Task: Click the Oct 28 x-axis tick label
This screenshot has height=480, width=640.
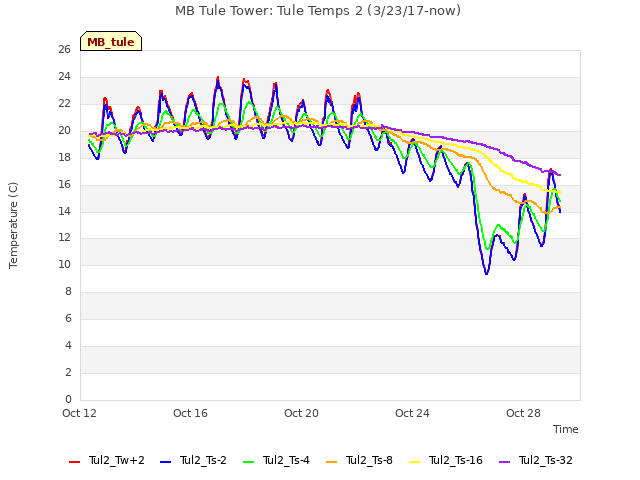Action: coord(523,413)
